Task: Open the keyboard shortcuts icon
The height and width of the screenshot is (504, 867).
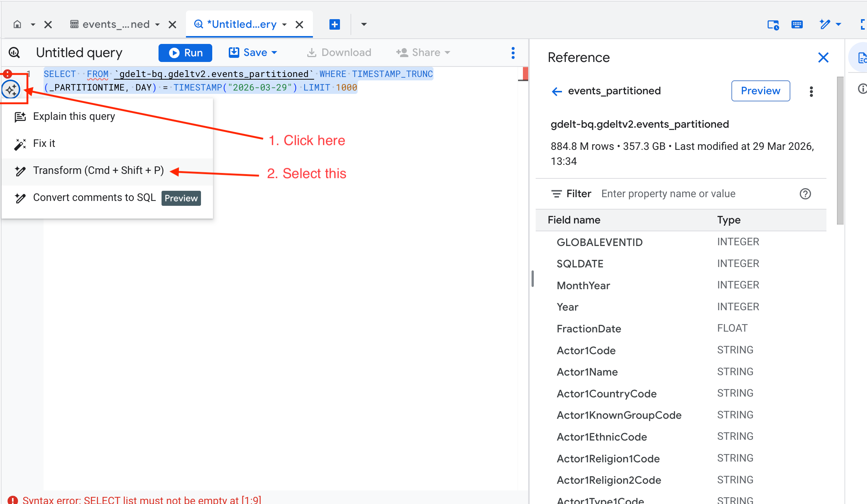Action: coord(797,25)
